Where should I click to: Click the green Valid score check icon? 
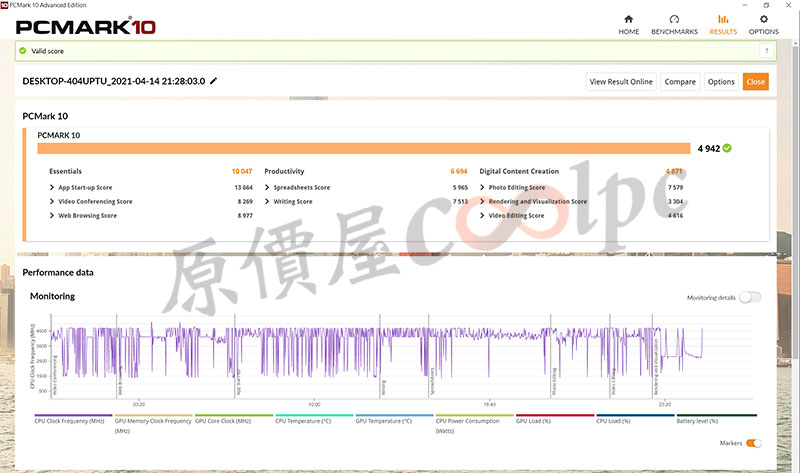22,51
